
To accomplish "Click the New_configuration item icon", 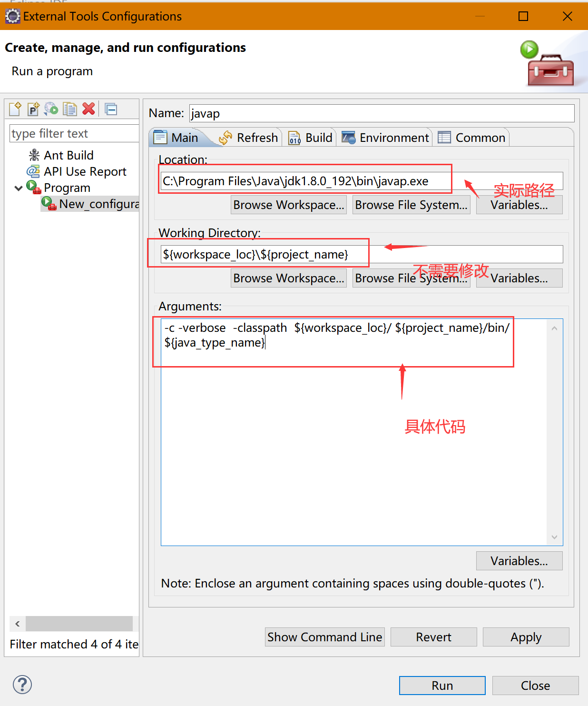I will click(x=49, y=203).
